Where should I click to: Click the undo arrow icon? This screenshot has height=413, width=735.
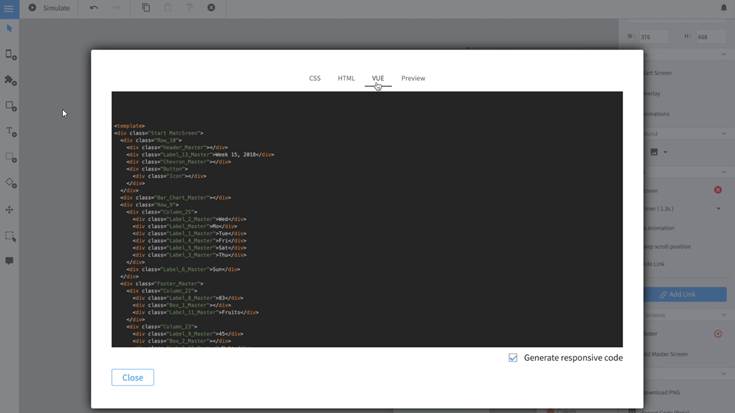(94, 8)
